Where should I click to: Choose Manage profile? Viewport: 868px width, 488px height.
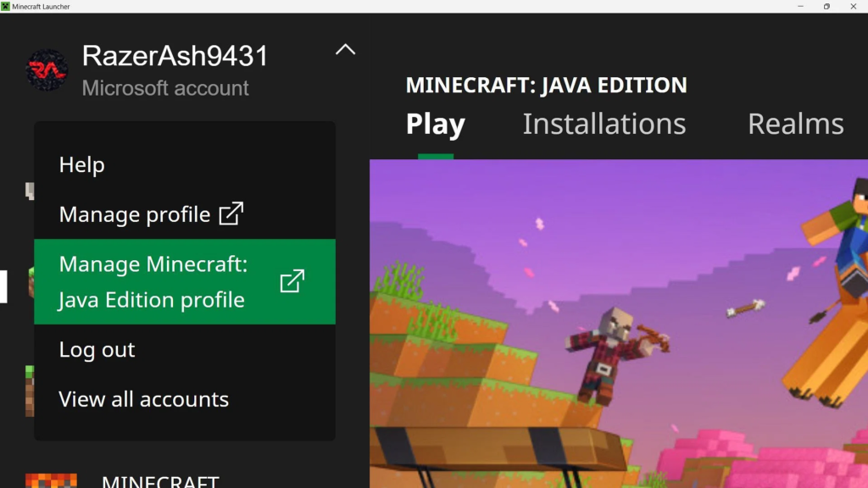point(136,213)
